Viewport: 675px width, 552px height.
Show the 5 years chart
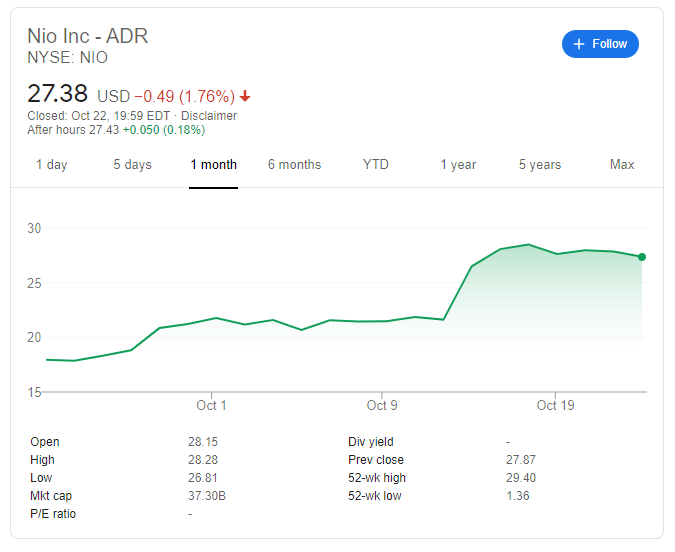pos(540,164)
